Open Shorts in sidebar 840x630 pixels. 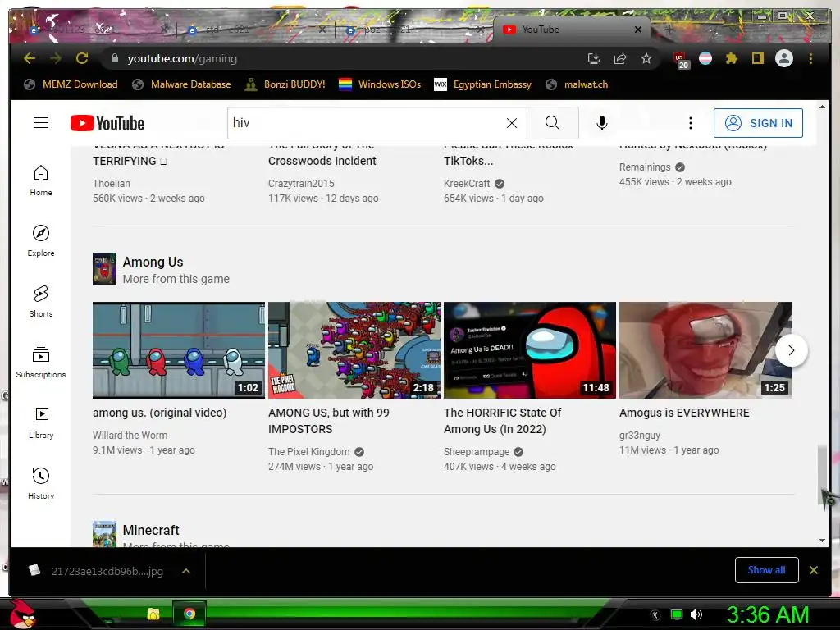[x=41, y=302]
